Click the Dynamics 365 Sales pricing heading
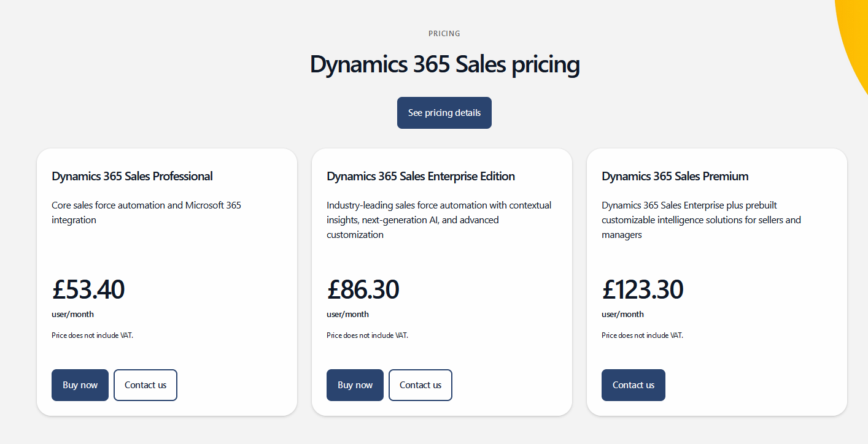Image resolution: width=868 pixels, height=444 pixels. [x=444, y=64]
